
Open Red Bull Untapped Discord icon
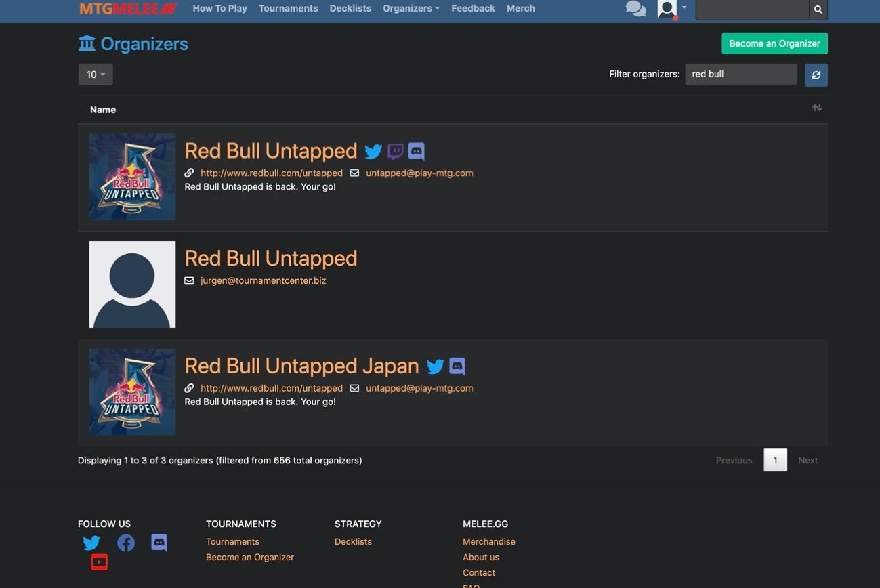[417, 151]
